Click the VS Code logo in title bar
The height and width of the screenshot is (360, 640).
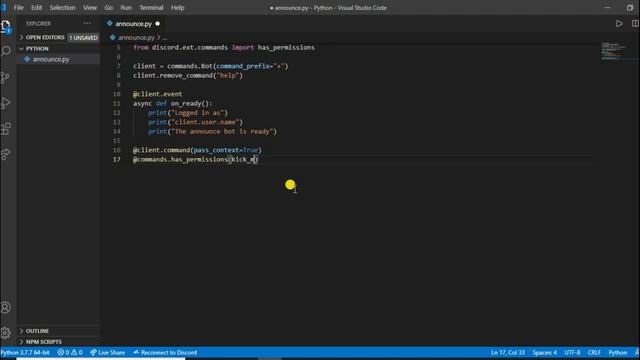pos(4,7)
